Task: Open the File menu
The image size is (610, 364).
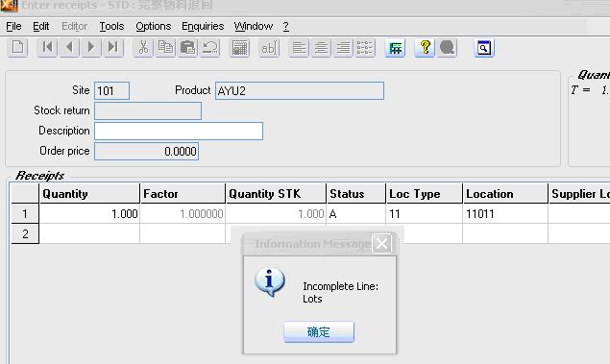Action: (x=13, y=26)
